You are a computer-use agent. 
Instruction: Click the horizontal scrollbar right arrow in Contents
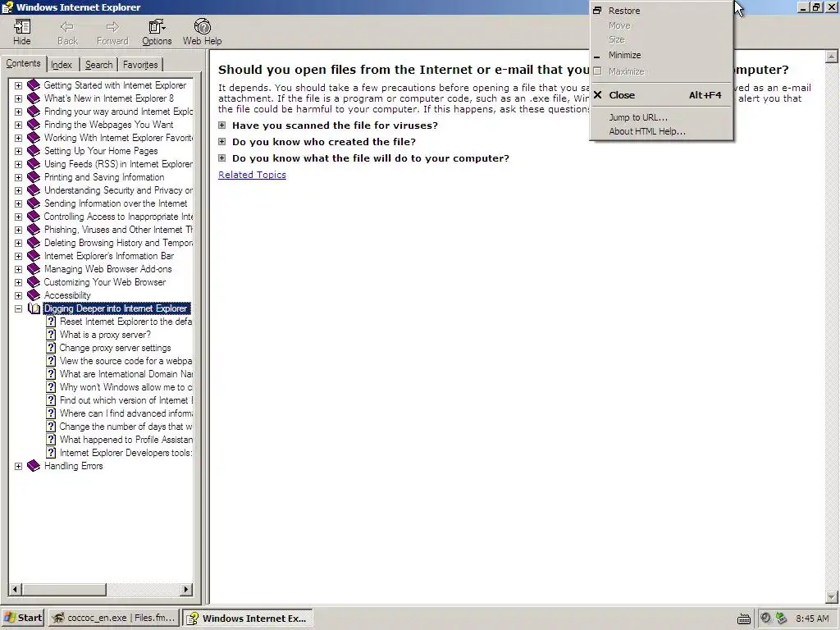click(186, 589)
